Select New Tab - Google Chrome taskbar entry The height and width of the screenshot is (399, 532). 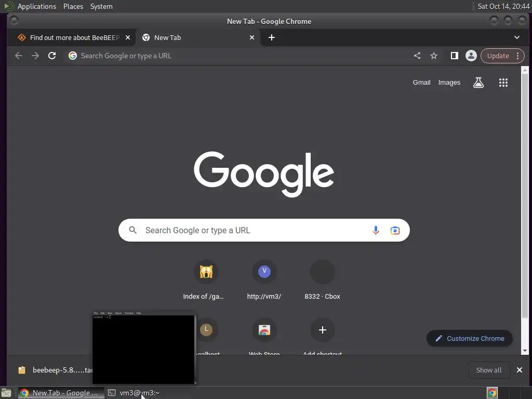pos(61,393)
